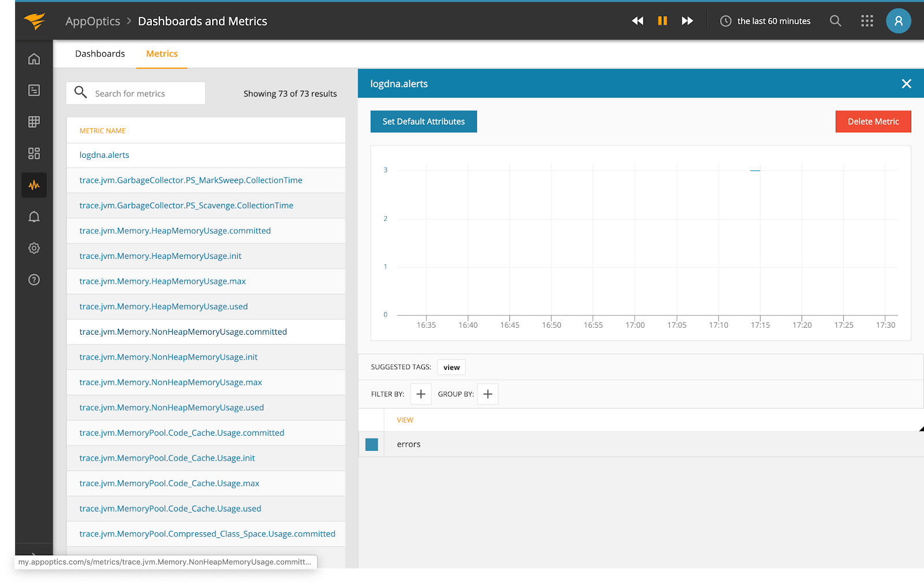The image size is (924, 586).
Task: Click the 'Showing 73 of 73 results' text
Action: tap(290, 94)
